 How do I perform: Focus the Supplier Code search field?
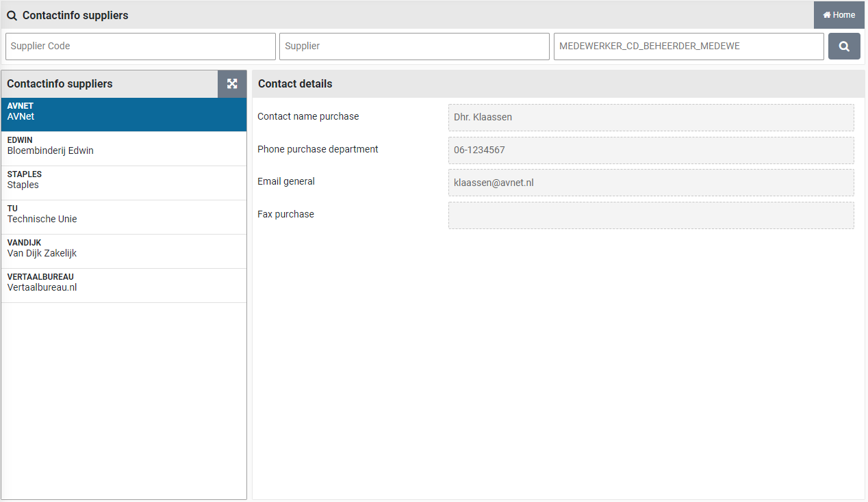coord(140,47)
